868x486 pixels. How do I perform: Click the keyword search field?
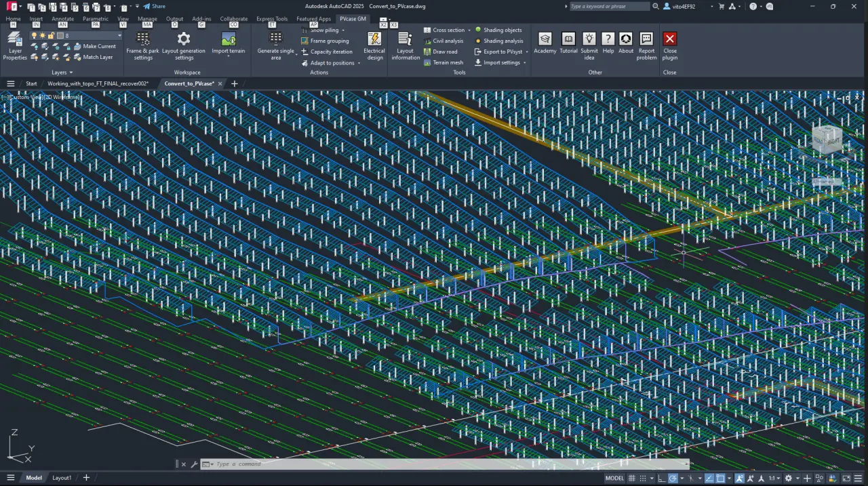pos(610,6)
